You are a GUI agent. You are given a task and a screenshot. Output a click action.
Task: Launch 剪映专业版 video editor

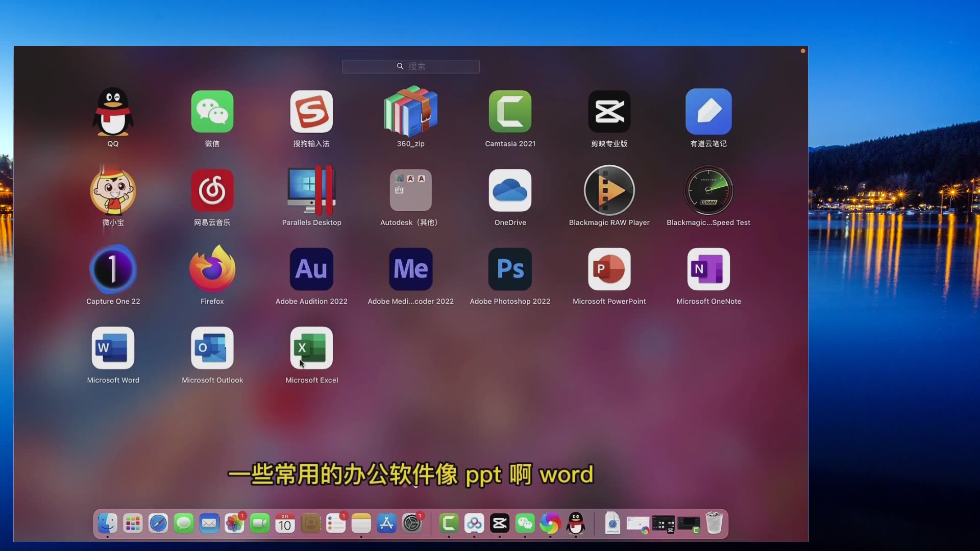coord(609,112)
